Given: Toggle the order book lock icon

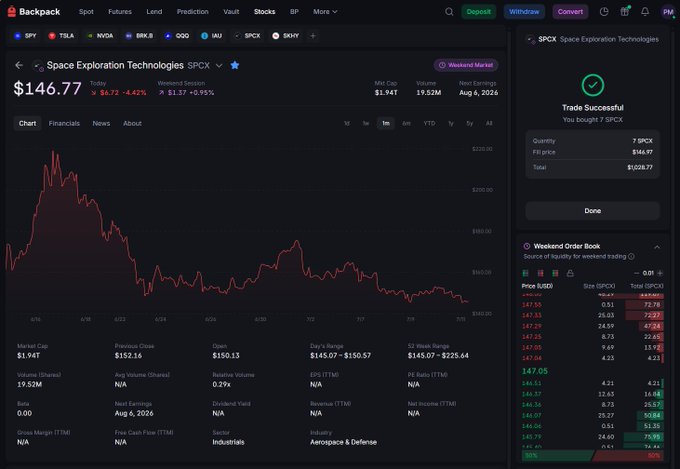Looking at the screenshot, I should click(570, 273).
